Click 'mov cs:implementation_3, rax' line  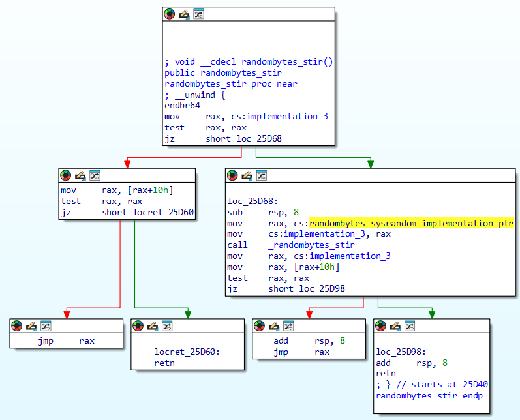coord(309,234)
